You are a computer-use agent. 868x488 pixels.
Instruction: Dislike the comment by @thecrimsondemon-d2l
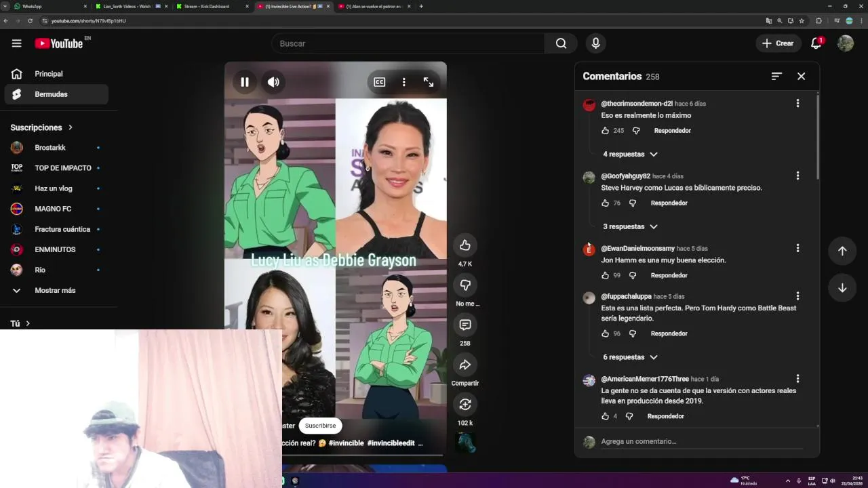click(x=636, y=131)
